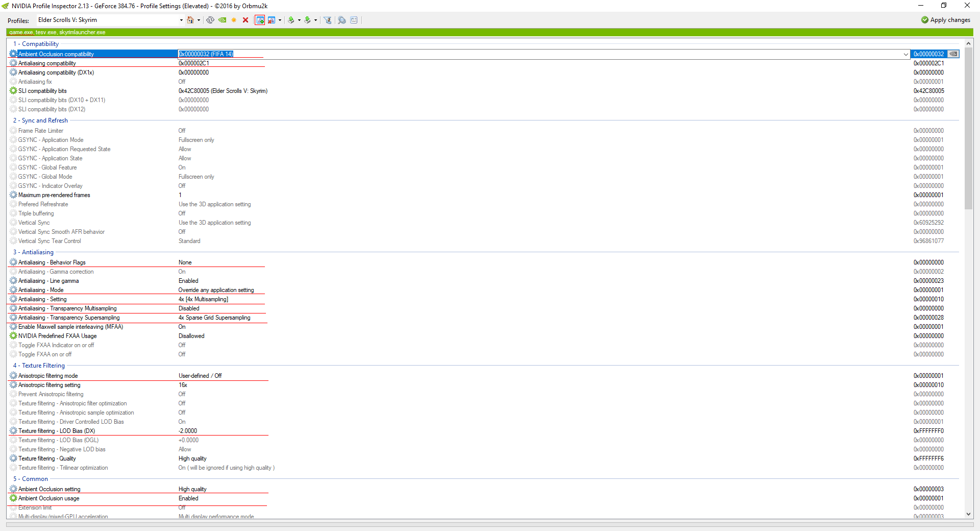
Task: Click the gear icon beside NVIDIA Predefined FXAA Usage
Action: [x=13, y=336]
